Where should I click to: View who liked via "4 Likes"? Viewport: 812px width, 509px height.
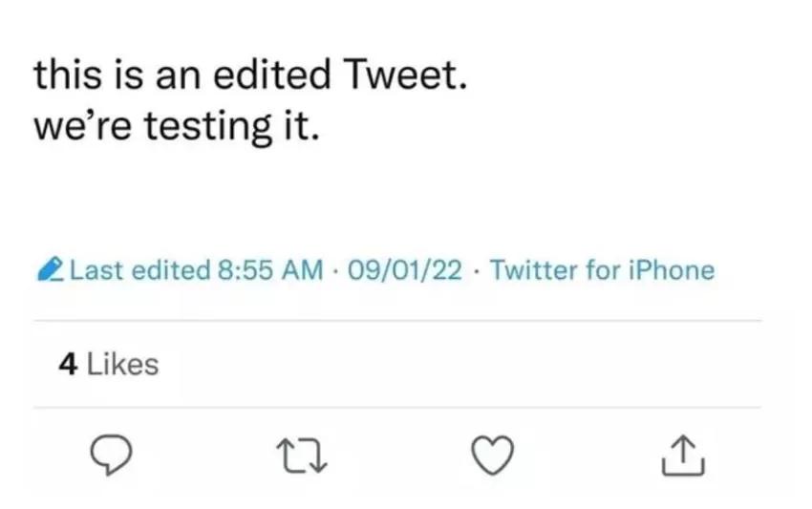(x=108, y=364)
